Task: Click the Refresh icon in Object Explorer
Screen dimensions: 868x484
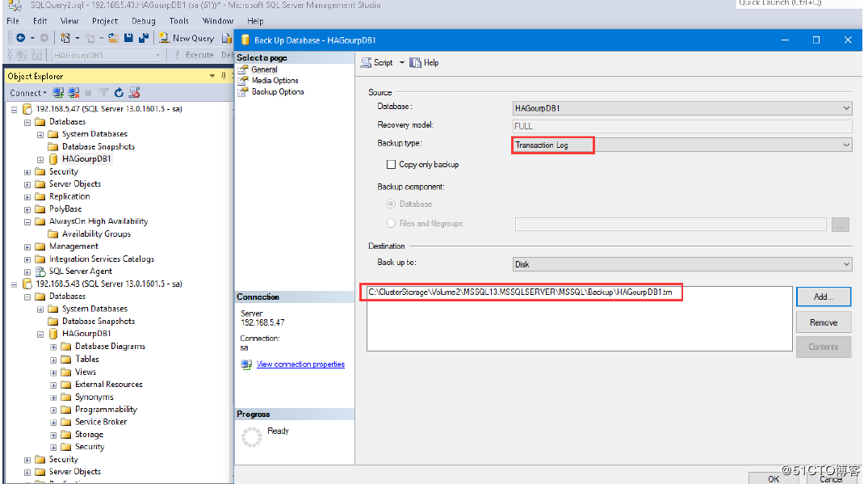Action: tap(119, 92)
